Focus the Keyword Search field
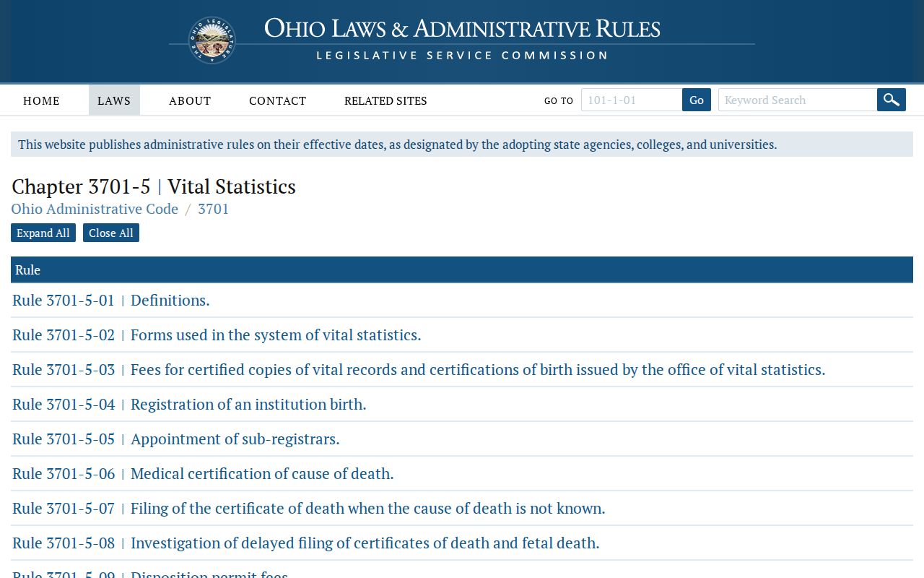Screen dimensions: 924x578 pos(798,100)
